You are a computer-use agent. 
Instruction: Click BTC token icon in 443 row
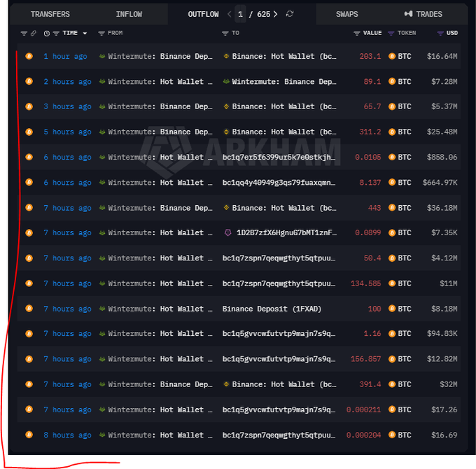coord(392,208)
